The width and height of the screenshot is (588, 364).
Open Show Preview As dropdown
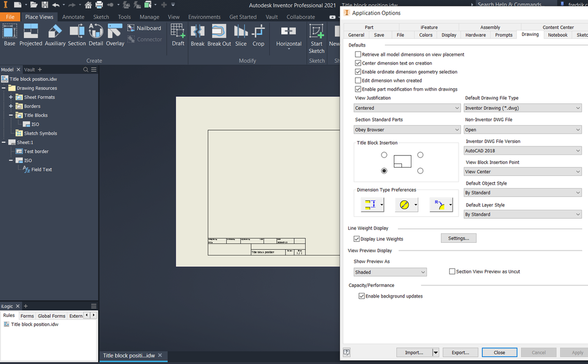(390, 272)
